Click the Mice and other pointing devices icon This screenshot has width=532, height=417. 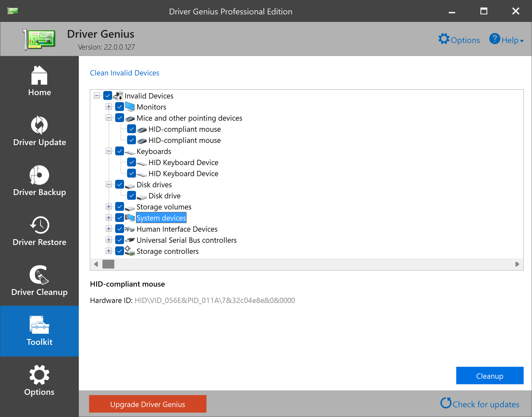point(130,119)
